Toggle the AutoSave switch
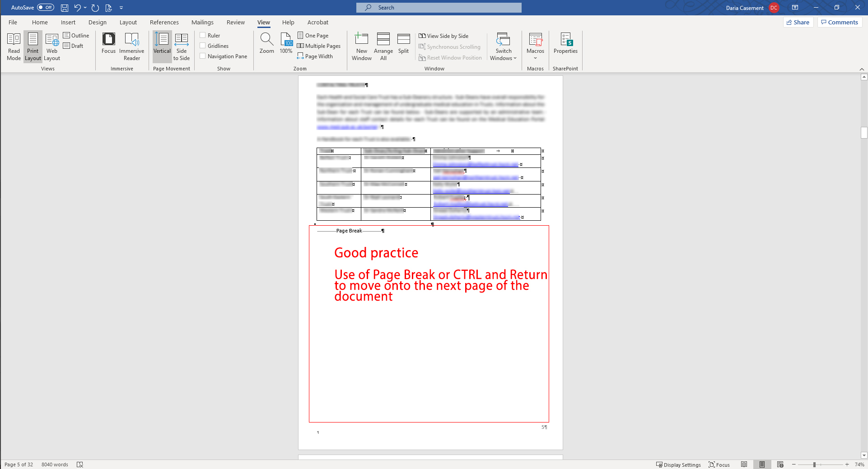 click(x=46, y=8)
